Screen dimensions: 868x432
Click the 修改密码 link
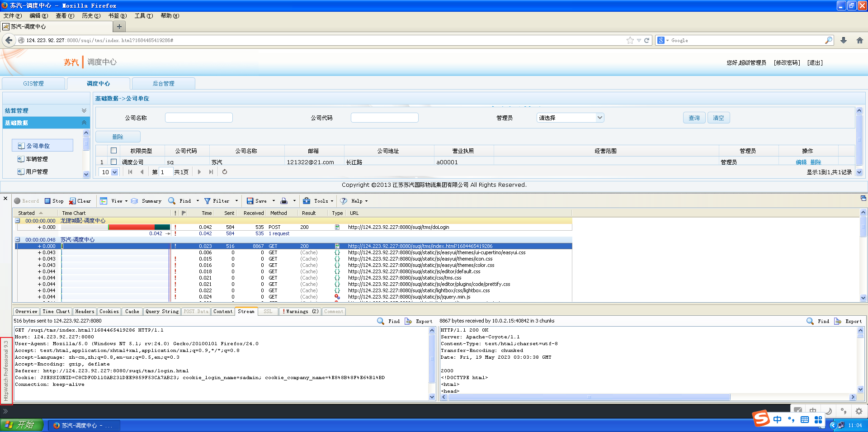point(787,63)
